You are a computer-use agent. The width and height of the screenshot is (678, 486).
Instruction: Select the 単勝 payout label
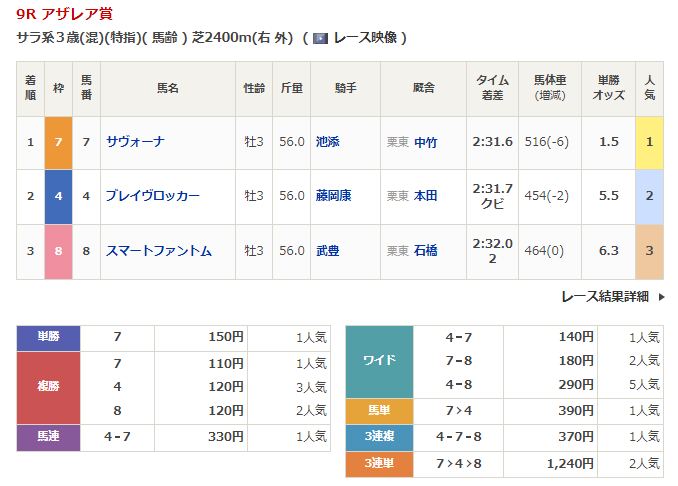48,337
